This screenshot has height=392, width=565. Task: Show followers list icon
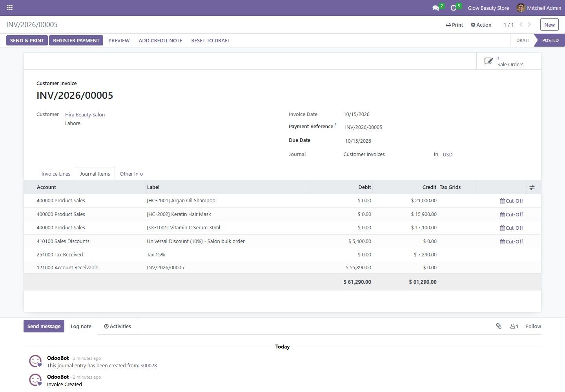[514, 326]
